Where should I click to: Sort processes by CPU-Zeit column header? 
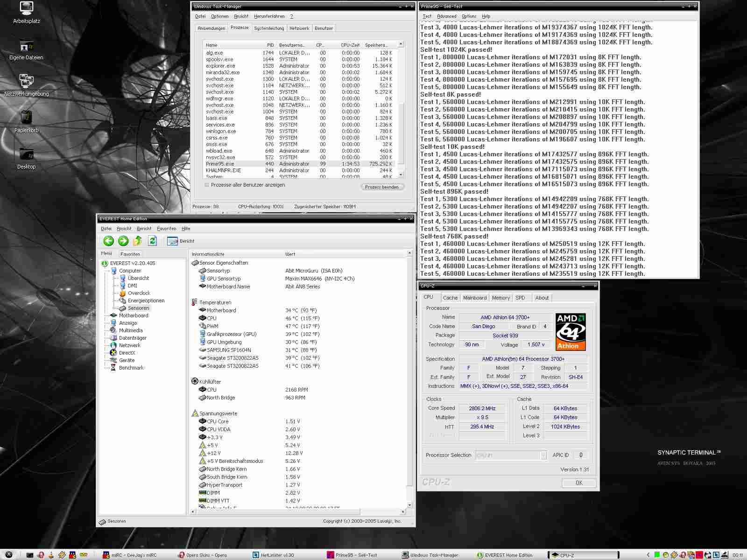(x=350, y=45)
